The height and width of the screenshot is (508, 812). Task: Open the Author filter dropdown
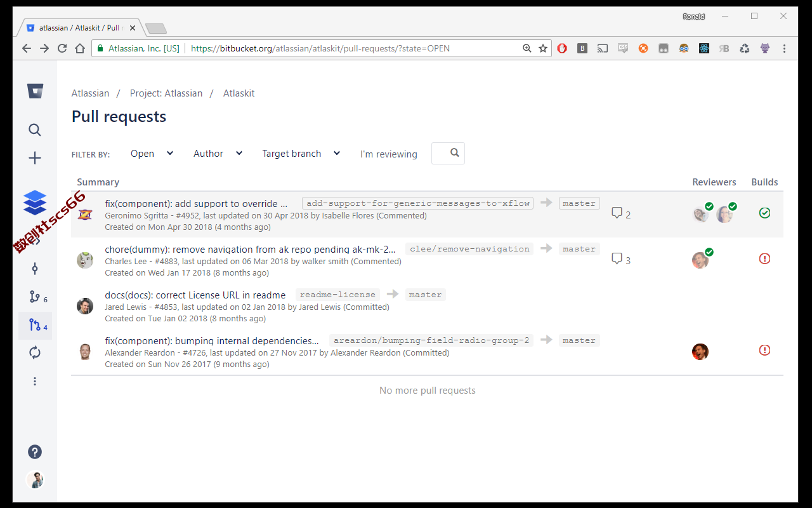click(218, 154)
